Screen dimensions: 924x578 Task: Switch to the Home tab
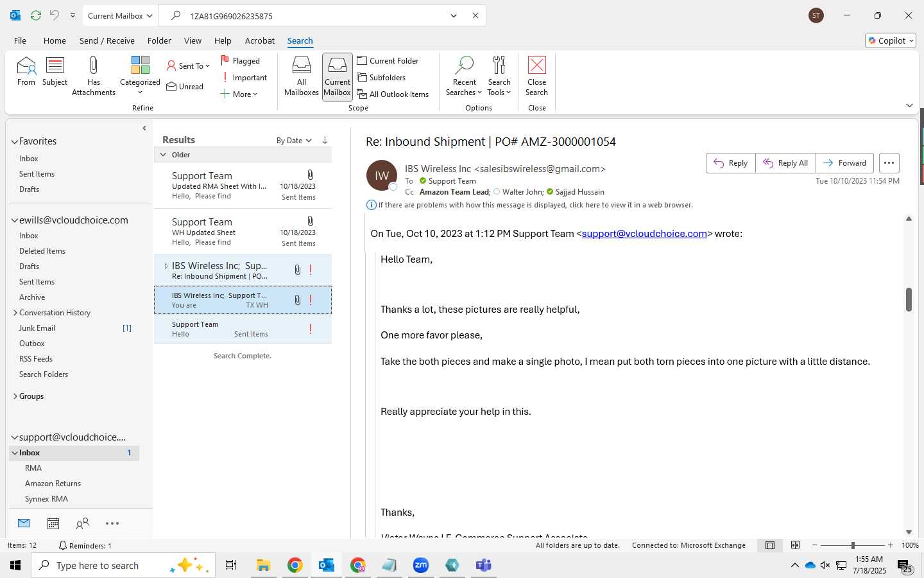[55, 40]
